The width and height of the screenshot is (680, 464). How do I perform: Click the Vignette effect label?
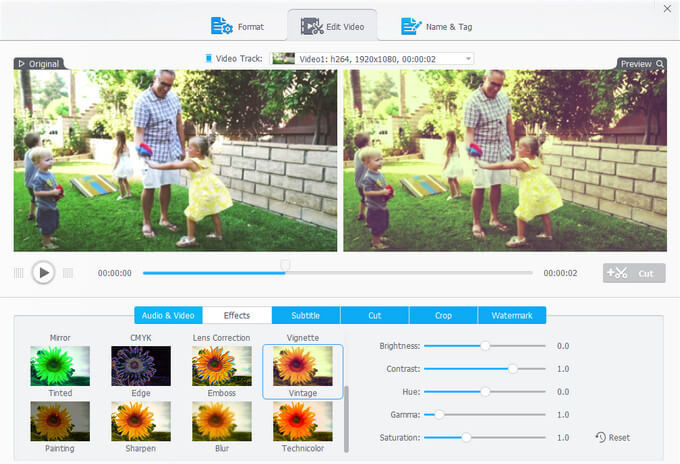tap(303, 337)
